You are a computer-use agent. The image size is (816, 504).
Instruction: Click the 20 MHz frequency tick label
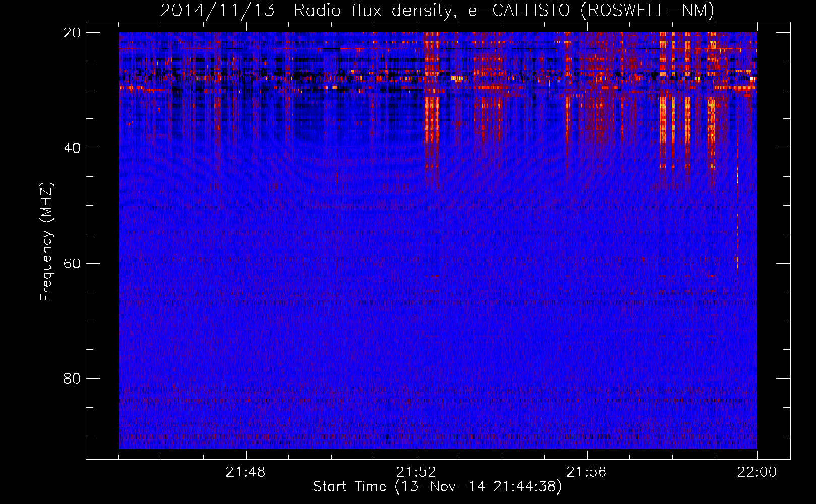72,33
